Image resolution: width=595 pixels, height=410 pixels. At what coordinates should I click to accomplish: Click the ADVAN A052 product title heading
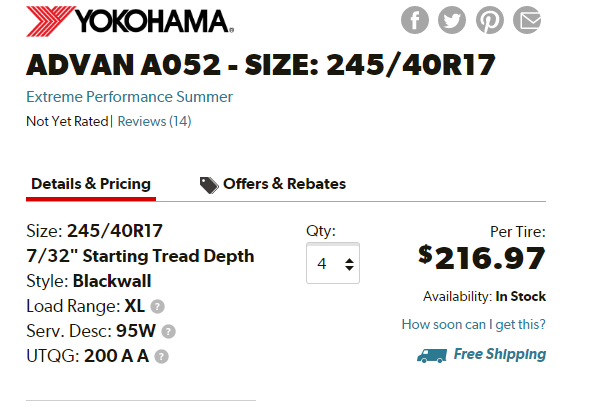pos(261,65)
